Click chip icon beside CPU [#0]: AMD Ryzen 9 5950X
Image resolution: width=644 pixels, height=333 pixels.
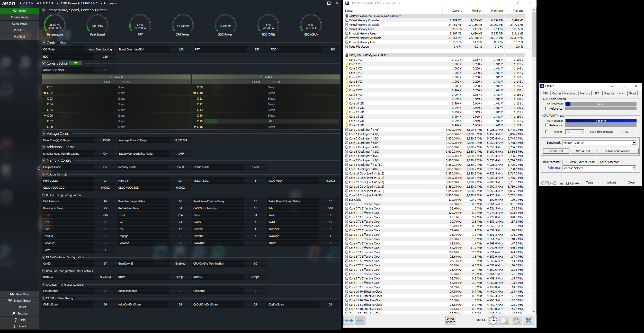click(347, 55)
